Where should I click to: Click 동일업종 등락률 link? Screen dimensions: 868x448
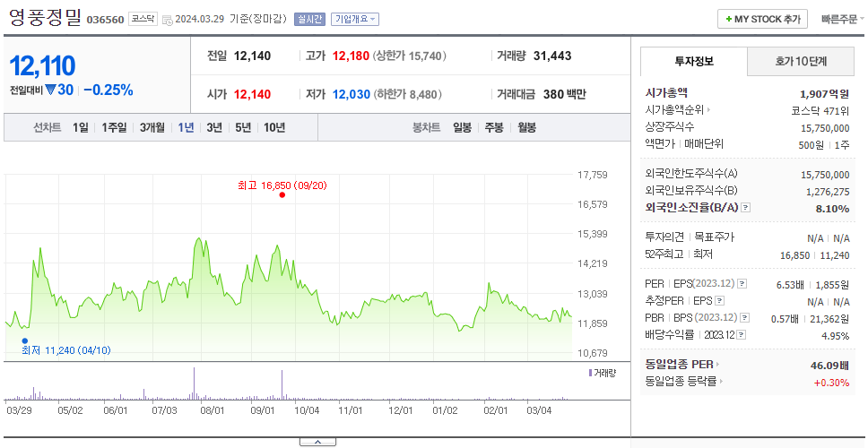[681, 381]
